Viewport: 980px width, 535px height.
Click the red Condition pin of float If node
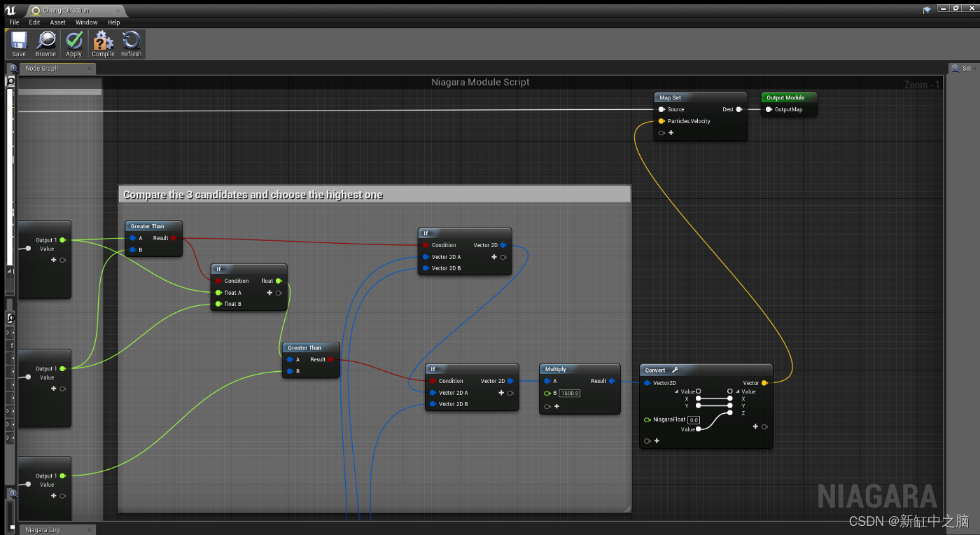click(x=218, y=281)
